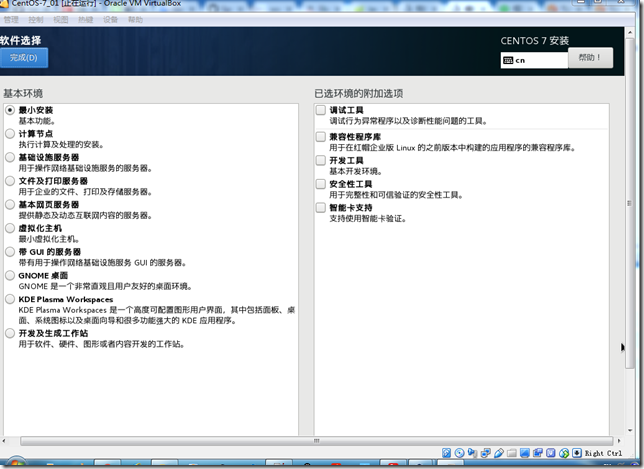Enable the 兼容性程序库 checkbox
The width and height of the screenshot is (644, 469).
(x=321, y=137)
